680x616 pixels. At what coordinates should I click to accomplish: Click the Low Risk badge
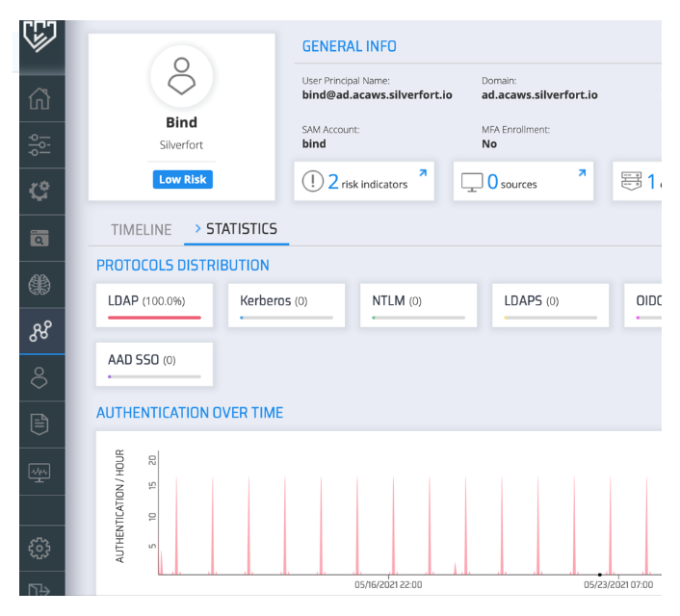pyautogui.click(x=182, y=179)
